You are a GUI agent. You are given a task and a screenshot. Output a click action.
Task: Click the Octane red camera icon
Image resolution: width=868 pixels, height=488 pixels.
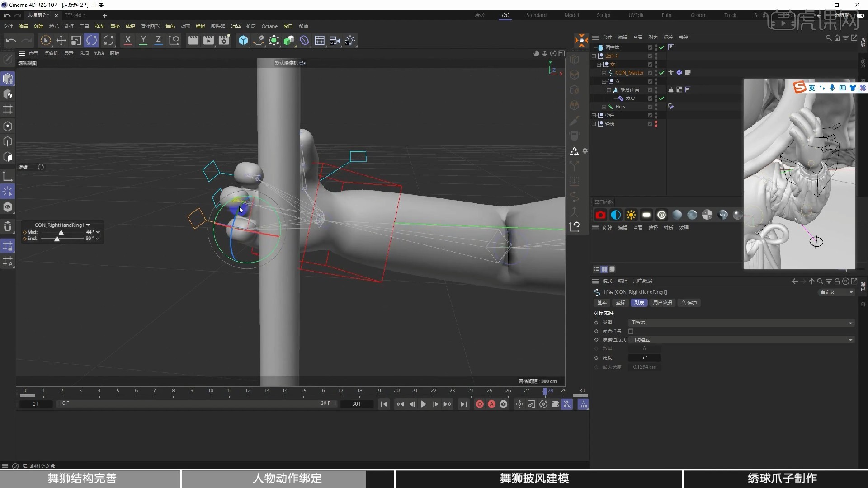point(600,215)
